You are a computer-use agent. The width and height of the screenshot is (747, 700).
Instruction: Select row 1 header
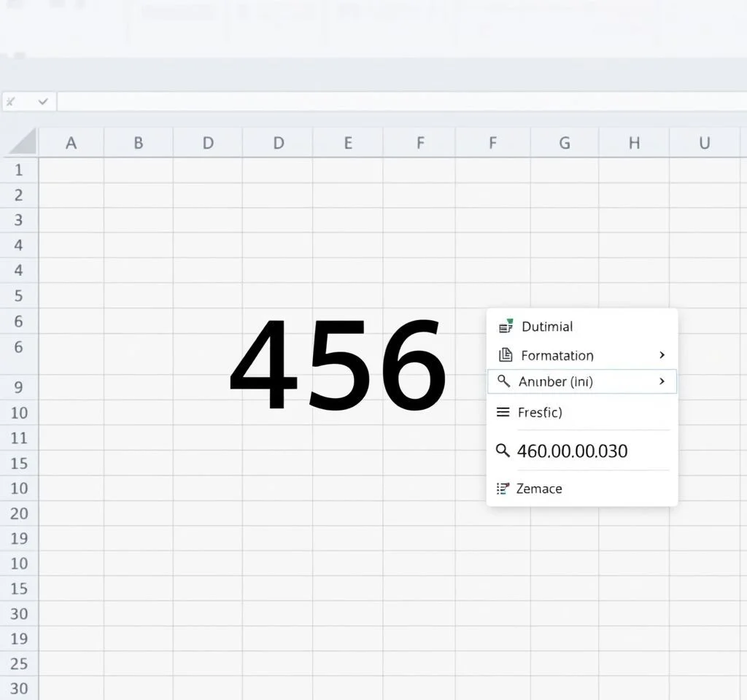19,170
